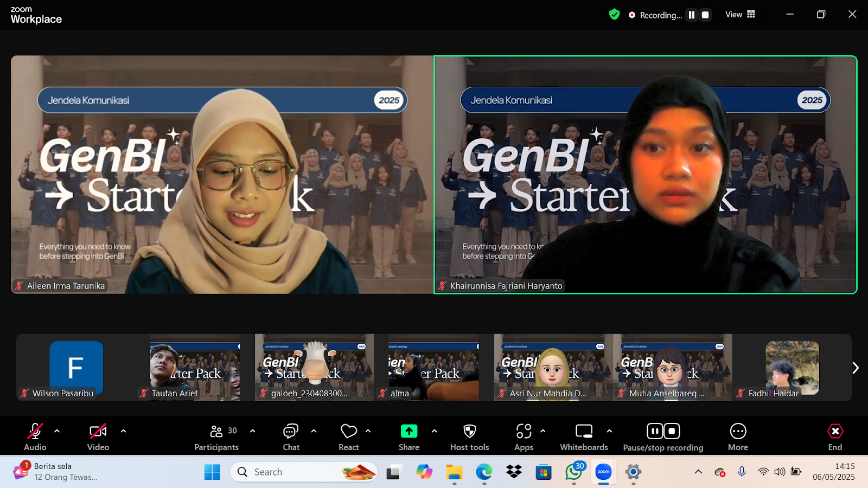The width and height of the screenshot is (868, 488).
Task: Click the green Share screen button
Action: coord(409,436)
